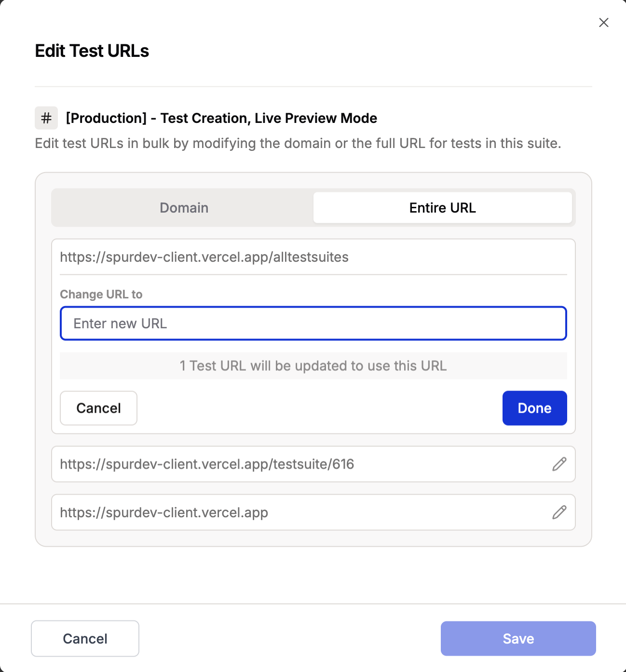The width and height of the screenshot is (626, 672).
Task: Click the [Production] suite name heading
Action: 221,118
